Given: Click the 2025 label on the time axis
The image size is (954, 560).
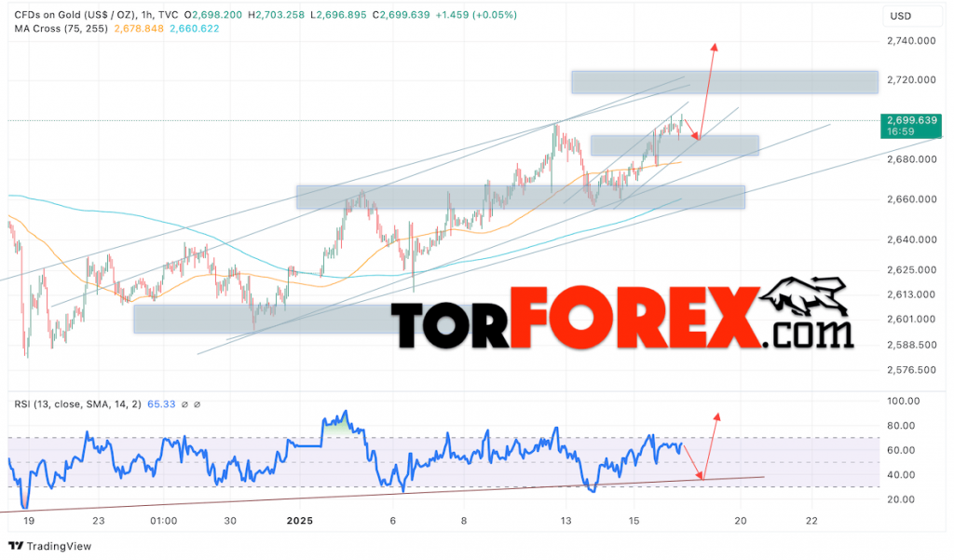Looking at the screenshot, I should pyautogui.click(x=299, y=522).
